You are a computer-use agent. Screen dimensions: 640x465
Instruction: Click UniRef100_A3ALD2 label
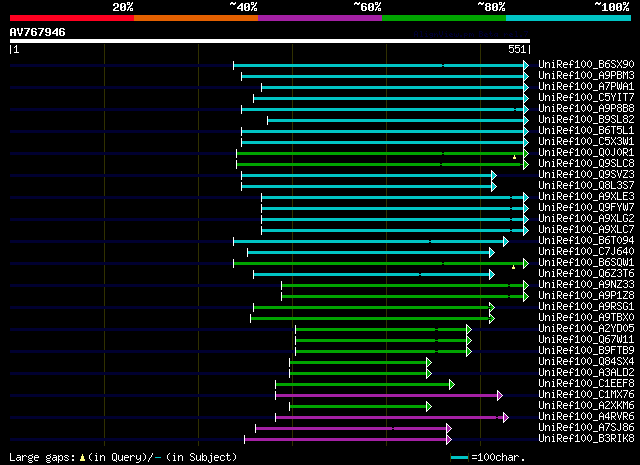586,373
